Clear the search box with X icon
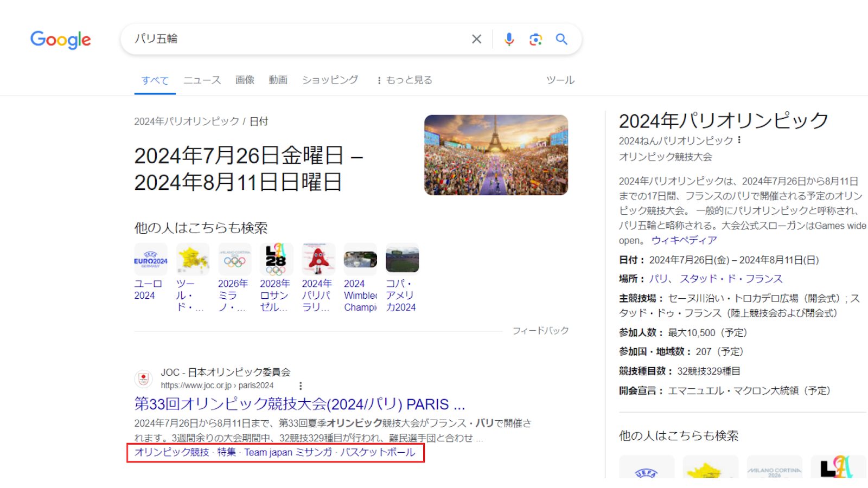868x488 pixels. pyautogui.click(x=476, y=39)
